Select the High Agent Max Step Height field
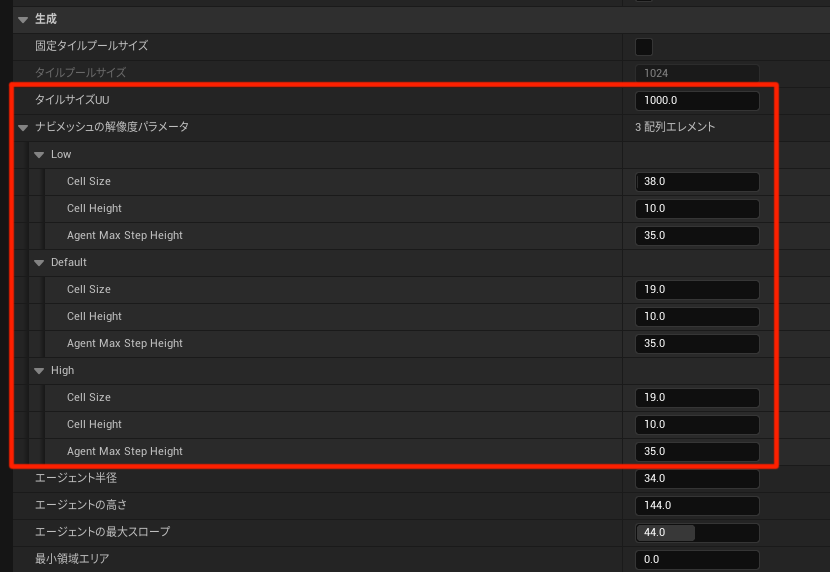The width and height of the screenshot is (830, 572). (696, 451)
